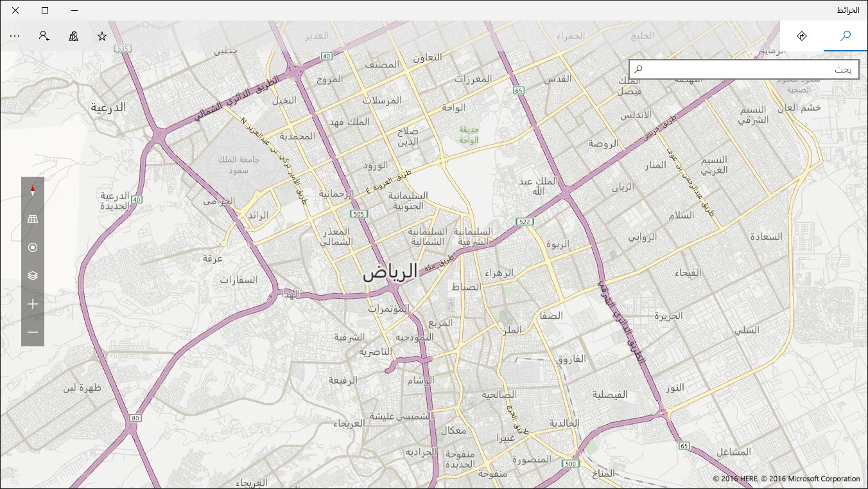Open the more options ellipsis menu

[x=15, y=36]
